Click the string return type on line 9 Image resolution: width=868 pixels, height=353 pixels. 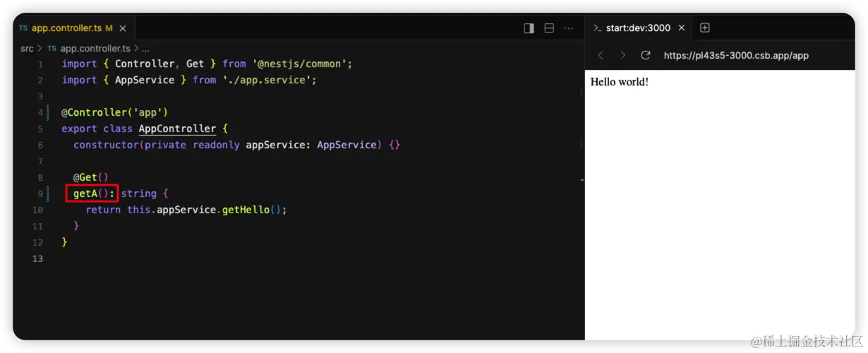tap(139, 193)
